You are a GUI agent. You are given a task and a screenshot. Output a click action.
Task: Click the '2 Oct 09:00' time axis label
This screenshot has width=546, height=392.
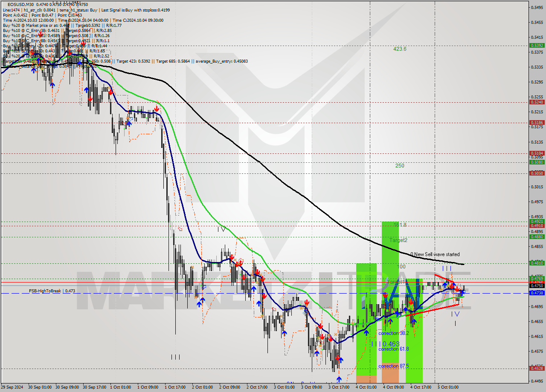click(229, 387)
